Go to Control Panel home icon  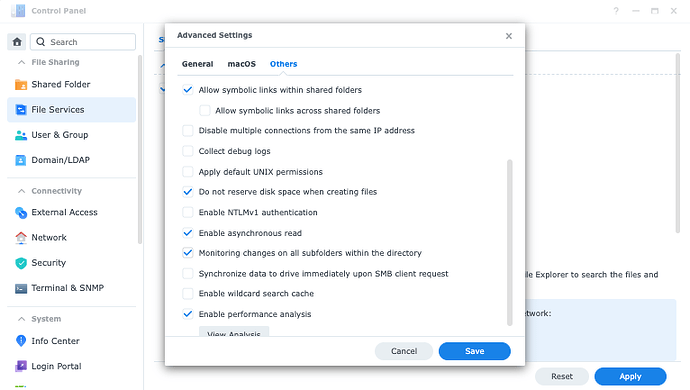pos(17,42)
